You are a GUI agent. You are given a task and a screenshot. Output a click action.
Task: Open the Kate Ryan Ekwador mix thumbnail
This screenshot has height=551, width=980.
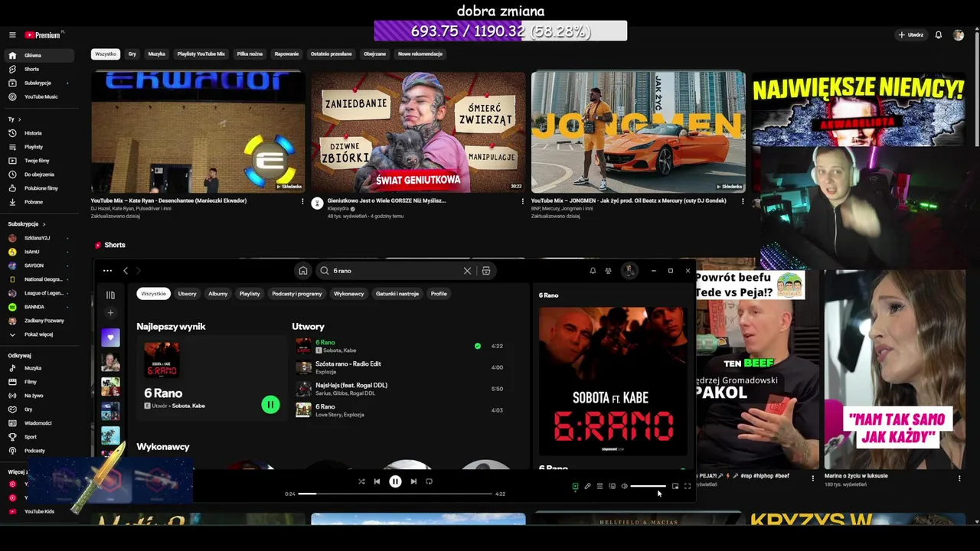tap(198, 132)
